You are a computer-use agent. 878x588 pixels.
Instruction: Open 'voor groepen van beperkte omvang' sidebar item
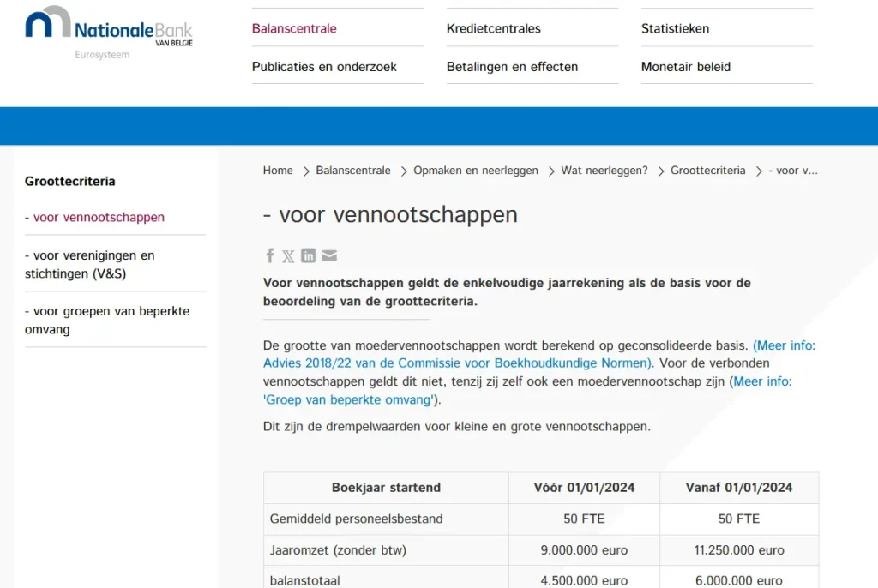point(107,320)
